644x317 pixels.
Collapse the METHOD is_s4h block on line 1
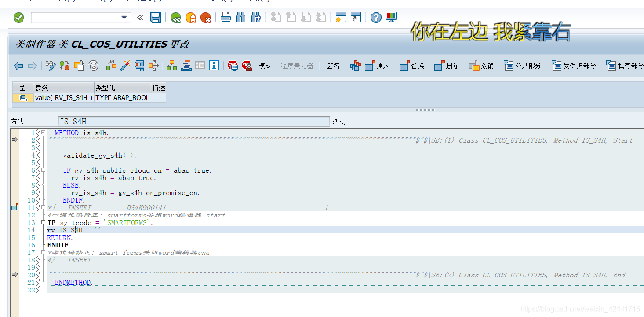43,133
